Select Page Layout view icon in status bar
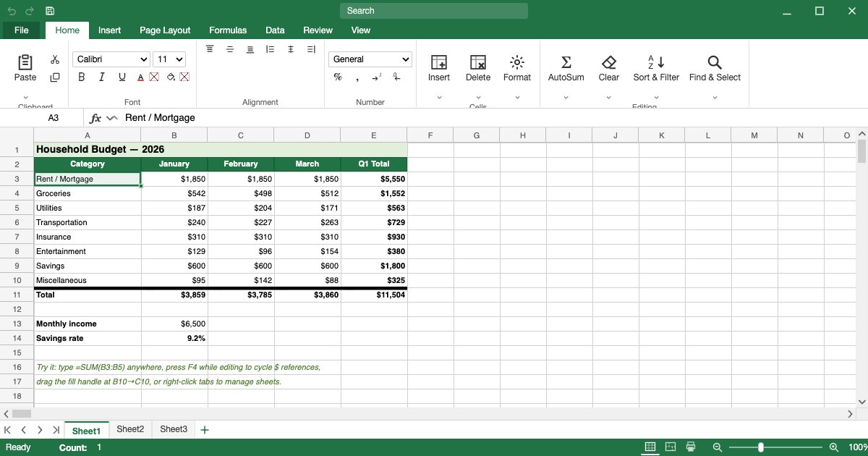The height and width of the screenshot is (456, 868). coord(671,447)
